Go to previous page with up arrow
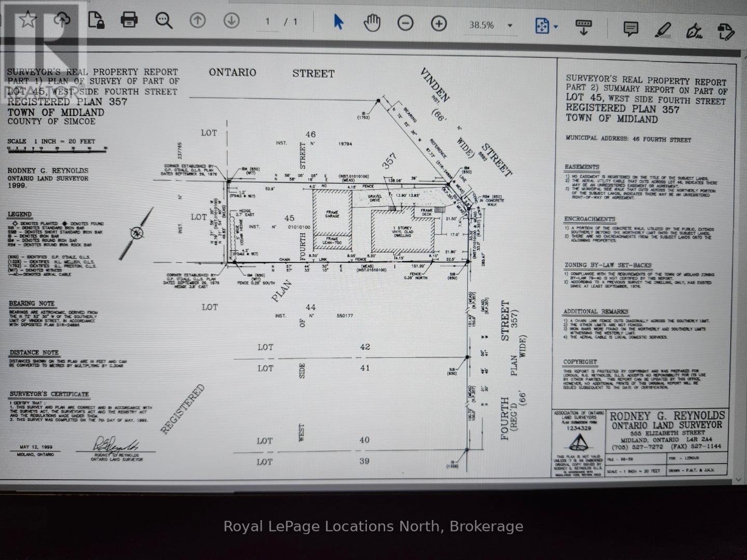Image resolution: width=747 pixels, height=560 pixels. coord(198,21)
